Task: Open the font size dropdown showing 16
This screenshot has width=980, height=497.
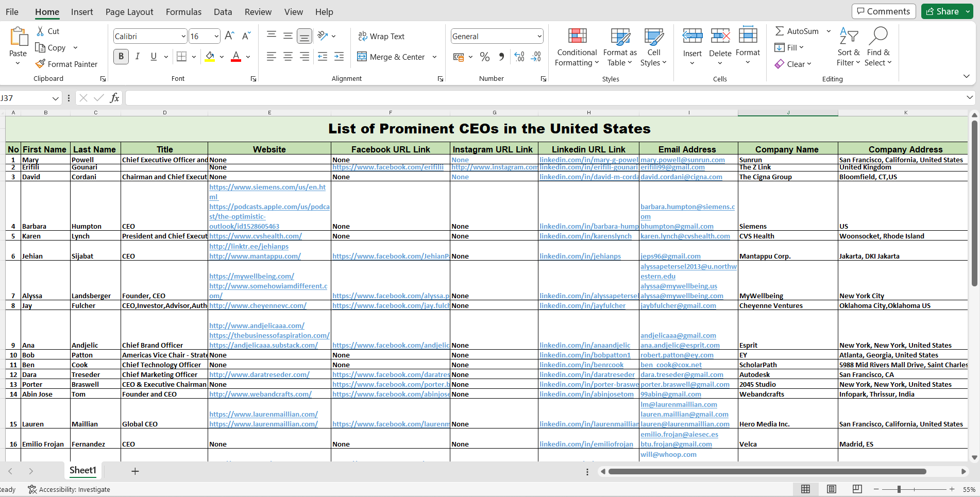Action: pos(216,36)
